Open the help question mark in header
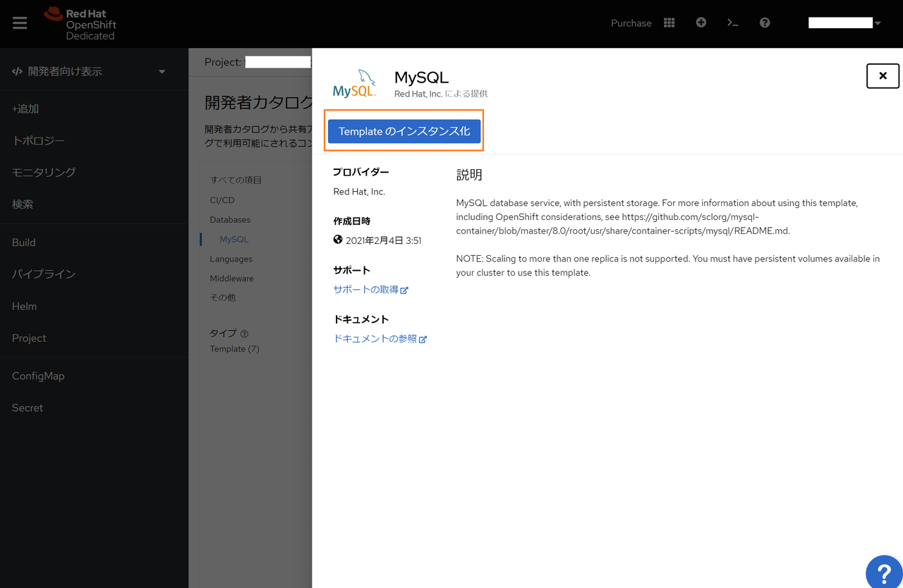Image resolution: width=903 pixels, height=588 pixels. pyautogui.click(x=765, y=23)
